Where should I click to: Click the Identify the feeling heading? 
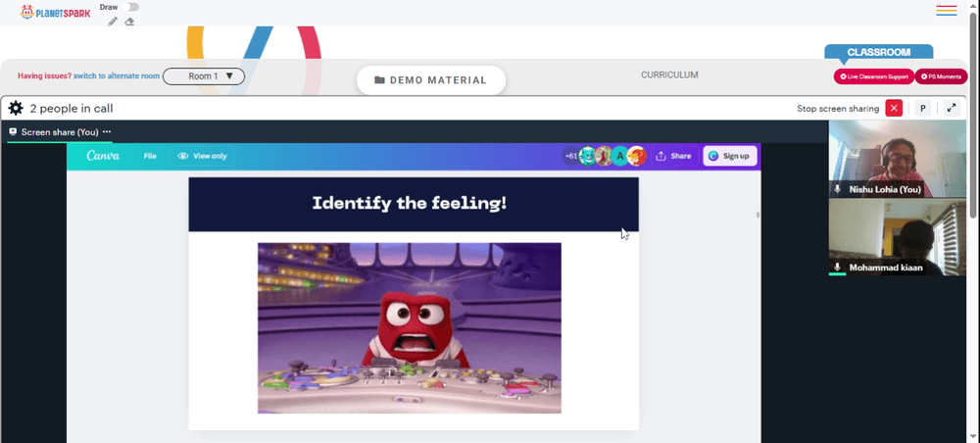pos(410,203)
